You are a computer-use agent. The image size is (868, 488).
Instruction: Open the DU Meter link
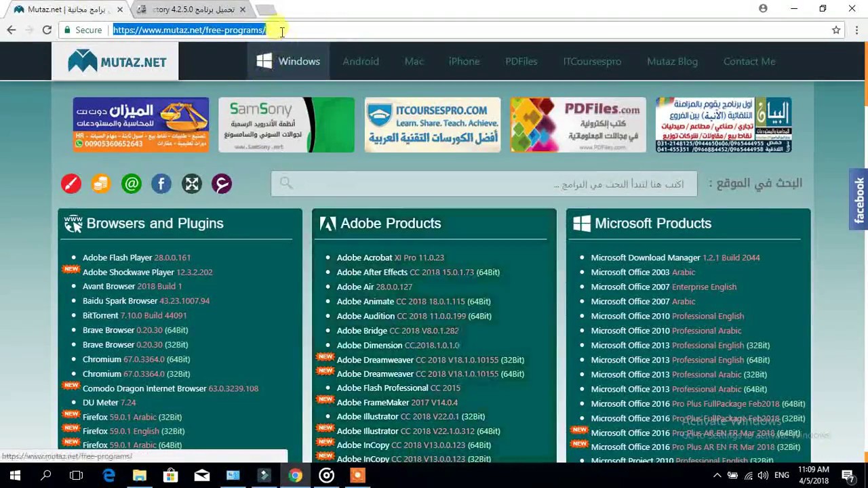[x=109, y=403]
